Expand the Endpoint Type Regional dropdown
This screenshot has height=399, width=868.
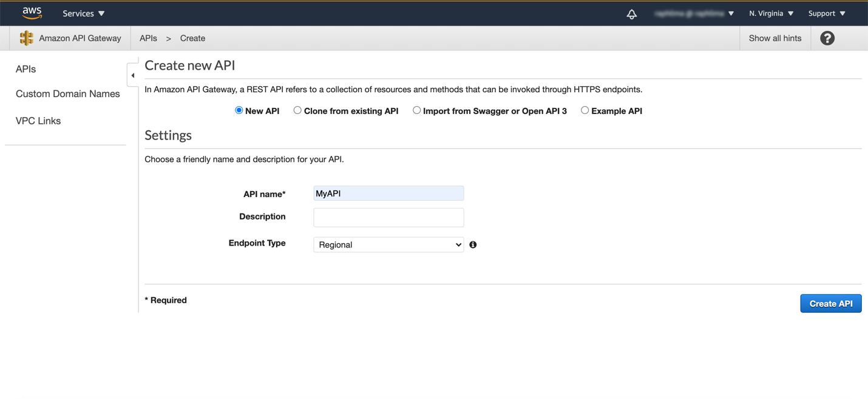pos(388,244)
